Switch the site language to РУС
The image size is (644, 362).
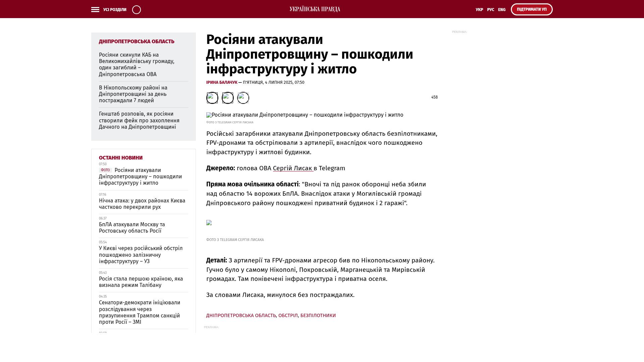coord(490,10)
